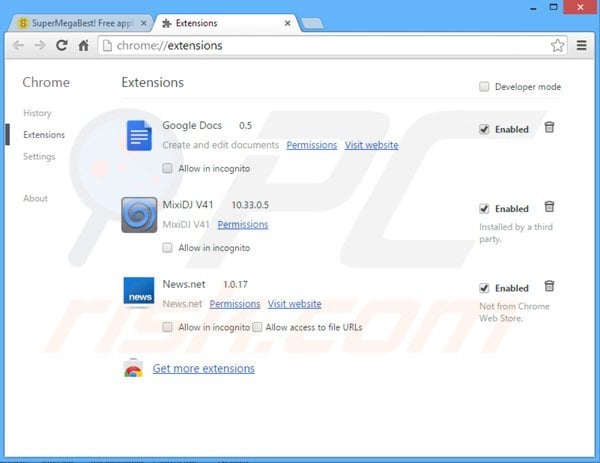Allow MixiDJ V41 in incognito
The image size is (600, 463).
tap(167, 248)
